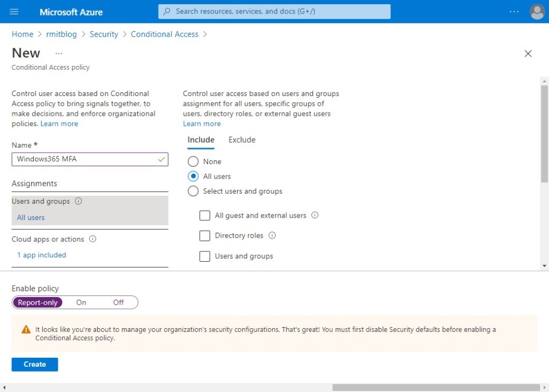Viewport: 549px width, 392px height.
Task: Select the Cloud apps or actions label
Action: (x=48, y=239)
